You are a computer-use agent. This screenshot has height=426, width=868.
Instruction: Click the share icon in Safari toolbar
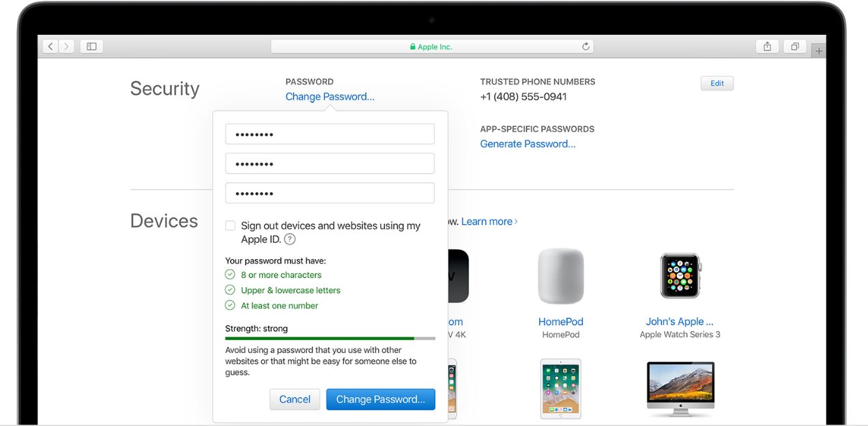coord(767,46)
